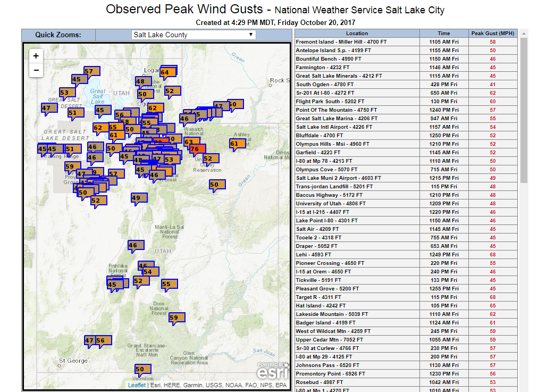The width and height of the screenshot is (555, 392).
Task: Sort by Peak Gust (MPH) header
Action: pos(493,34)
